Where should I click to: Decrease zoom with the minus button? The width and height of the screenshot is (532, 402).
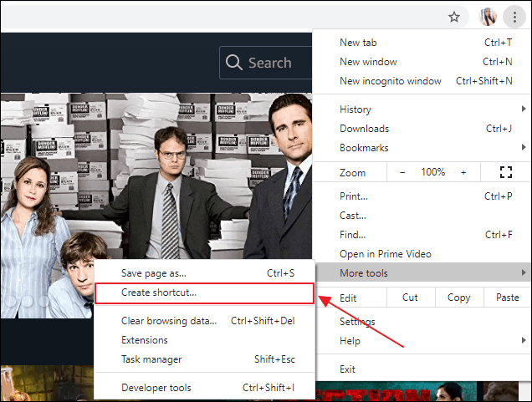[402, 172]
